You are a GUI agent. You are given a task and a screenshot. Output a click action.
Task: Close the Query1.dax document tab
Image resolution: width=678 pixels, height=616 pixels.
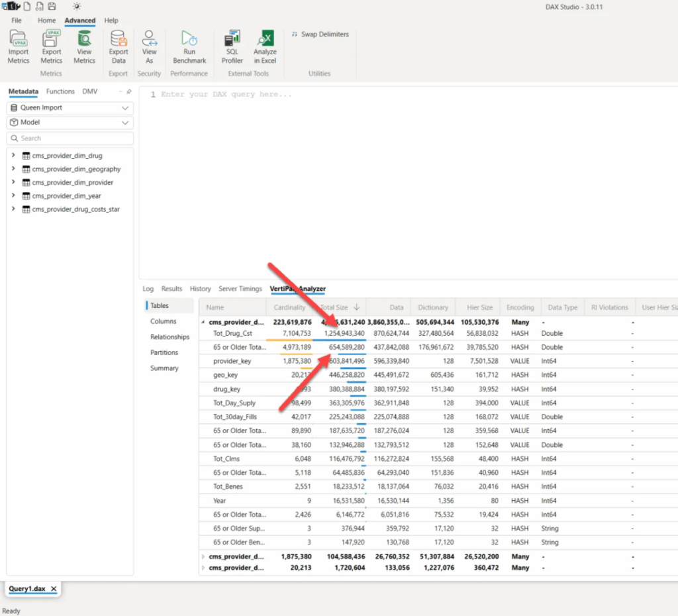click(x=54, y=589)
